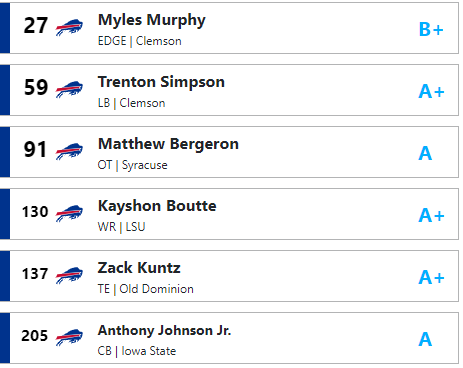463x368 pixels.
Task: Click the A+ grade for Zack Kuntz
Action: coord(431,277)
